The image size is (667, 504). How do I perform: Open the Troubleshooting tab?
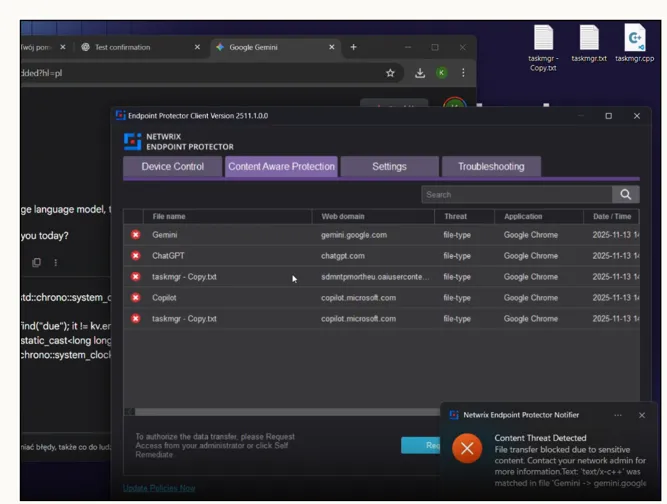(491, 166)
